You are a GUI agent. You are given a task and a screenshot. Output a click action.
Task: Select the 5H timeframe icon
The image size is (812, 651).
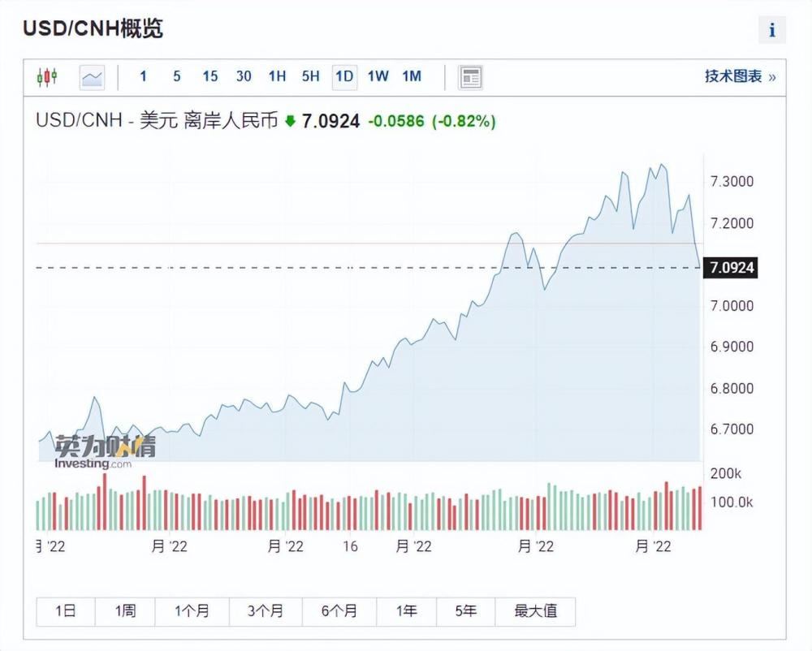coord(309,76)
